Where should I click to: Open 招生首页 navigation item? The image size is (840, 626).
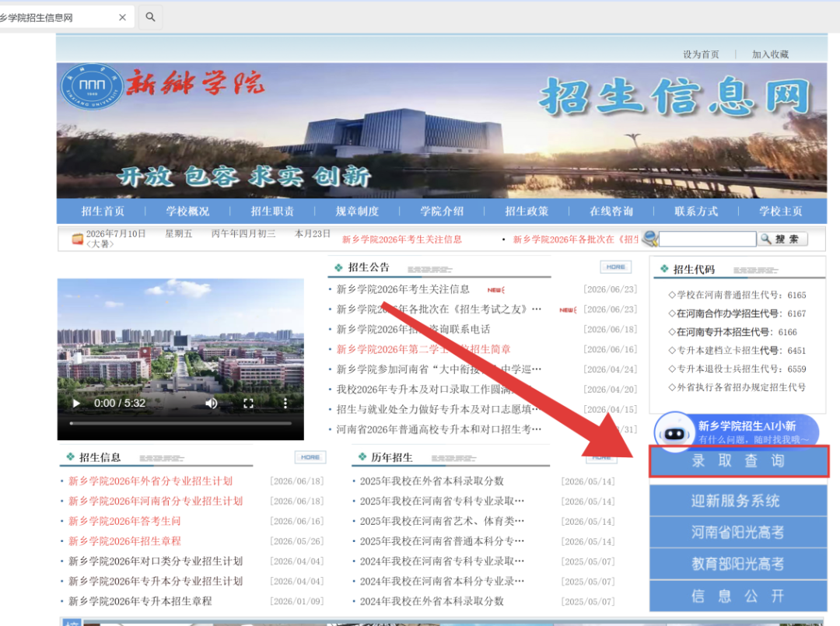[103, 212]
